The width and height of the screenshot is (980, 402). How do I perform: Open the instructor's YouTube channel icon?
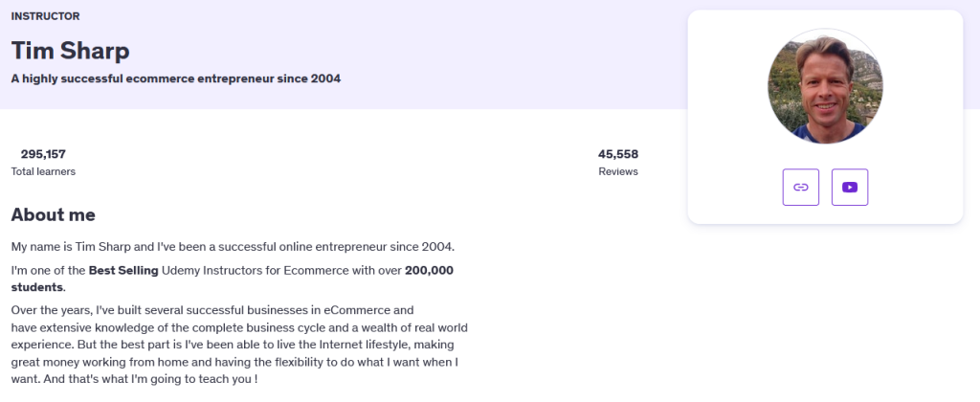(850, 187)
